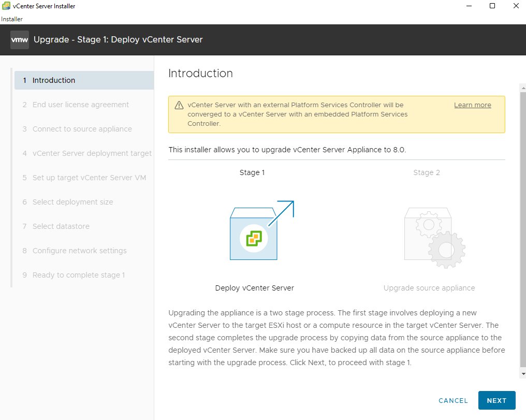Click the Upgrade source appliance caption
Image resolution: width=526 pixels, height=420 pixels.
coord(429,288)
